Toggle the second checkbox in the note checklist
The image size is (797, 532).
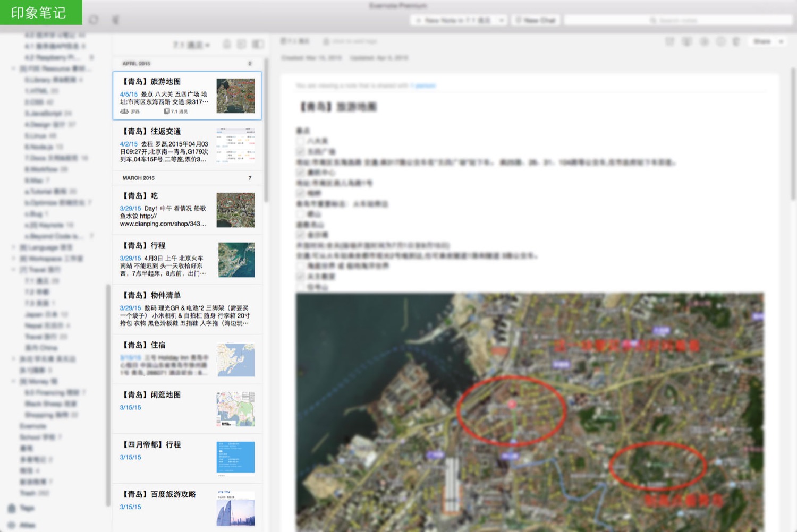point(301,151)
